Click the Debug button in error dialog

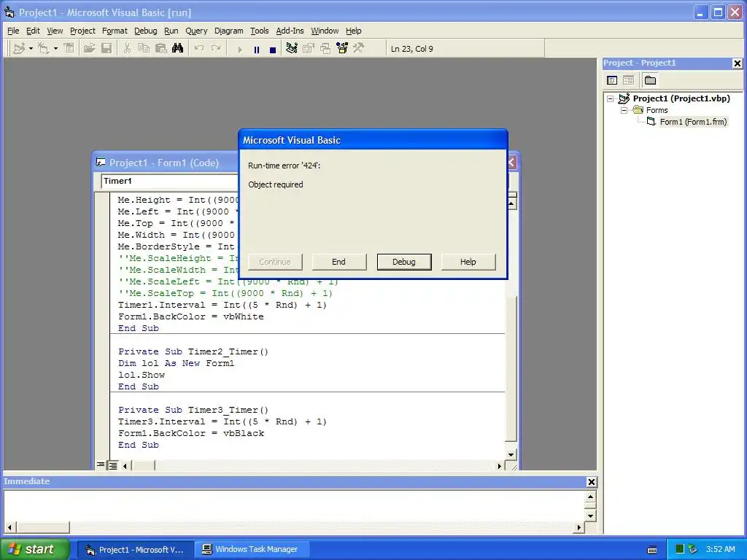tap(404, 262)
